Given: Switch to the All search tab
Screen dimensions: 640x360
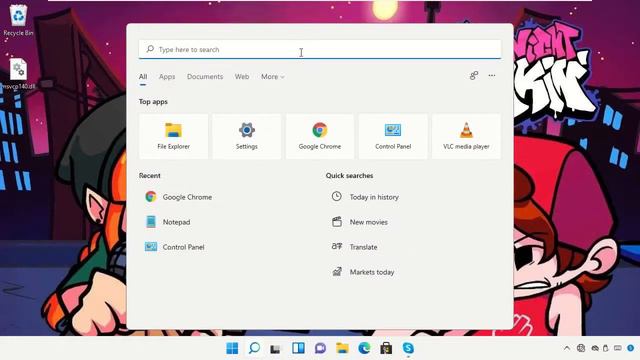Looking at the screenshot, I should click(143, 77).
